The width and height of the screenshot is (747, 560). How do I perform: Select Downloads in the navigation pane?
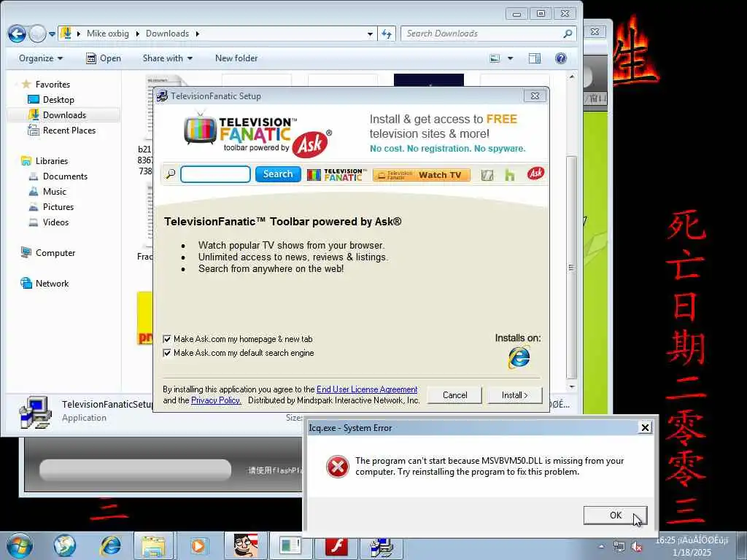64,114
